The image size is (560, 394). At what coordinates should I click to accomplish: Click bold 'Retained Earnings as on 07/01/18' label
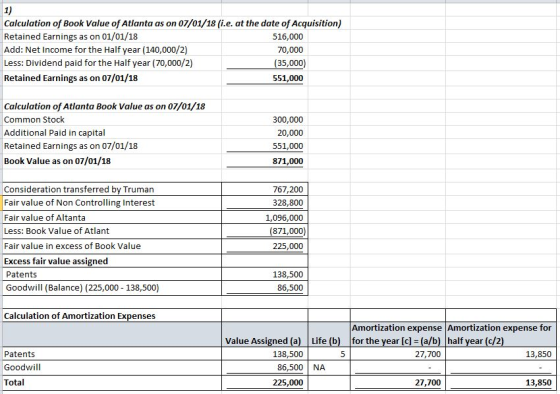(71, 78)
